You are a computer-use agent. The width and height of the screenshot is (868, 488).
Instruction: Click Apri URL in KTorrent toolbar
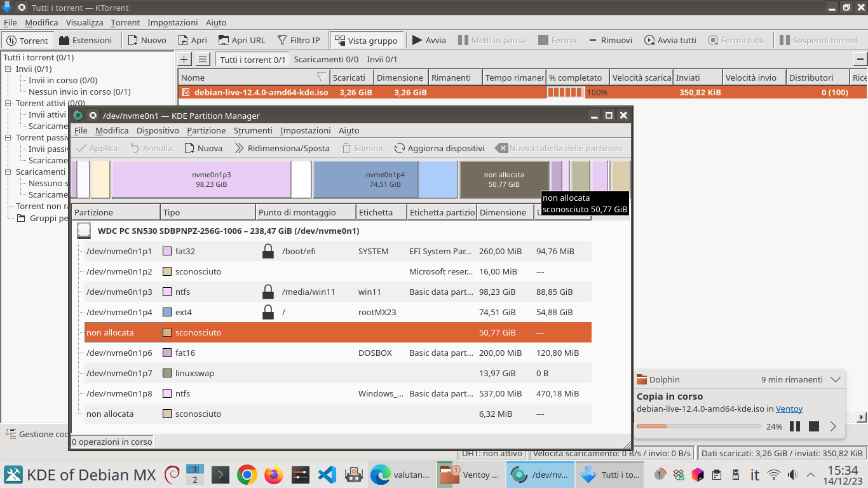(241, 40)
